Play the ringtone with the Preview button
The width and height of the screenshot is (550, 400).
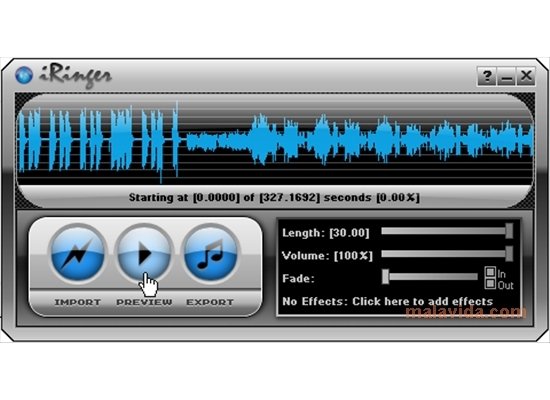point(144,253)
